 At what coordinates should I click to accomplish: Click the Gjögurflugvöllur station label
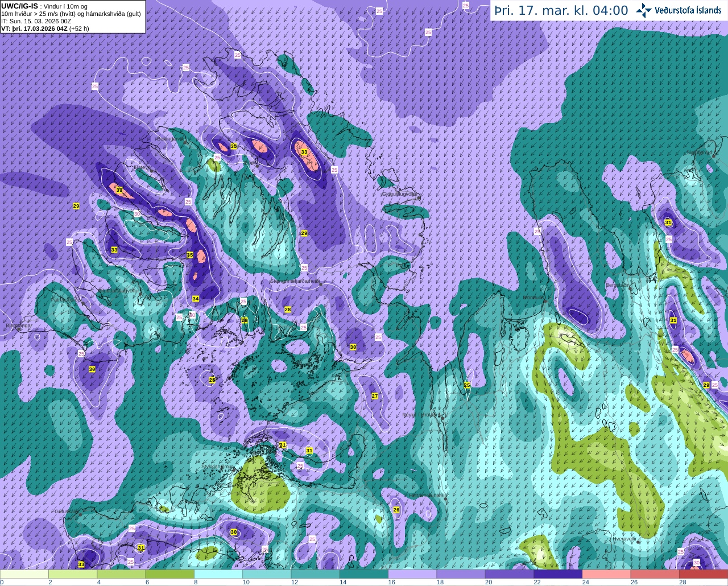click(x=400, y=194)
